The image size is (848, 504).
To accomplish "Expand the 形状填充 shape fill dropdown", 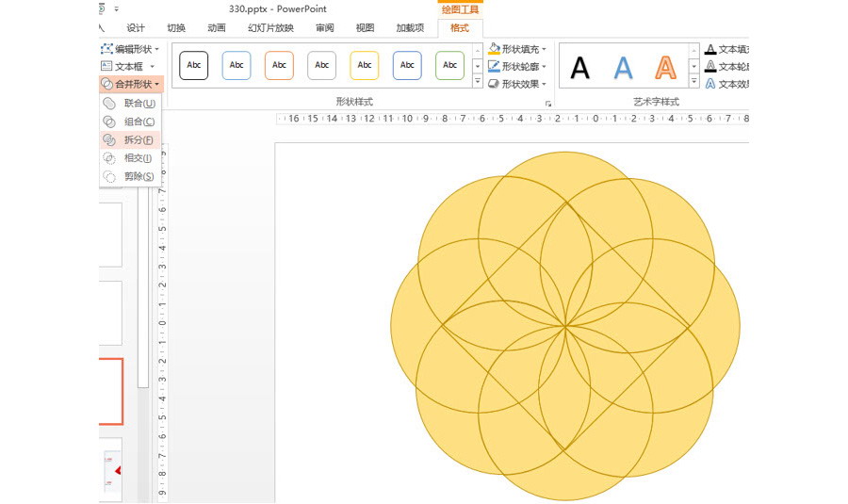I will (517, 49).
